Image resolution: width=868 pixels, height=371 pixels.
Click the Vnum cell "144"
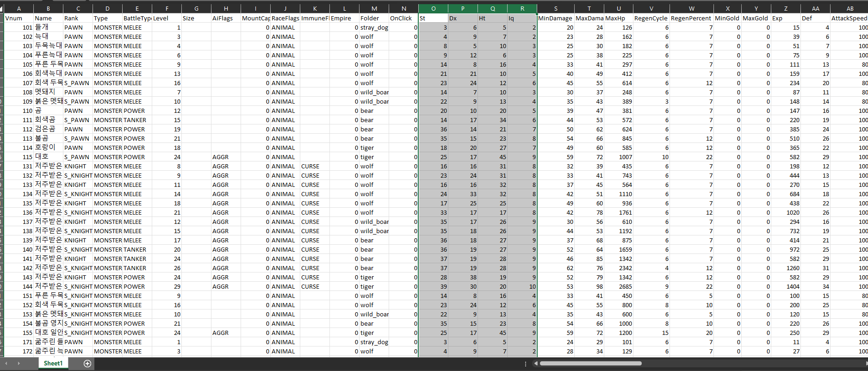(x=19, y=287)
